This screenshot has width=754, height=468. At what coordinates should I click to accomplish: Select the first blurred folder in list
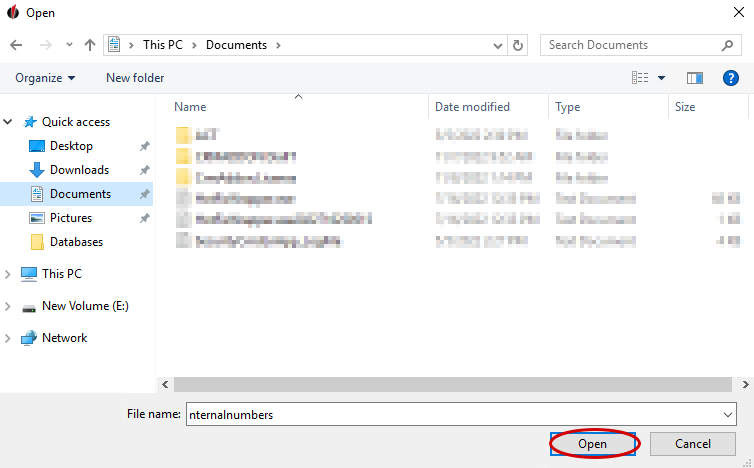click(x=197, y=135)
